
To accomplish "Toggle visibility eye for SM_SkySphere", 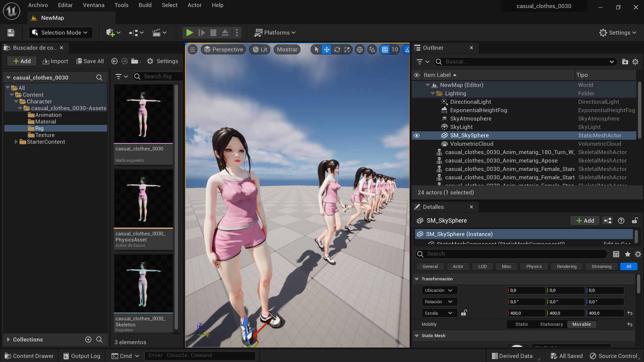I will pyautogui.click(x=417, y=136).
